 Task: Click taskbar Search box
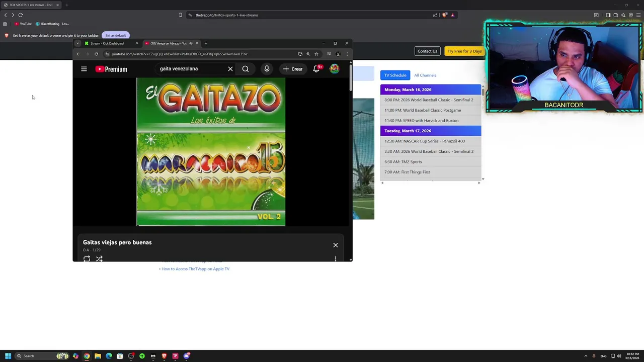point(42,356)
